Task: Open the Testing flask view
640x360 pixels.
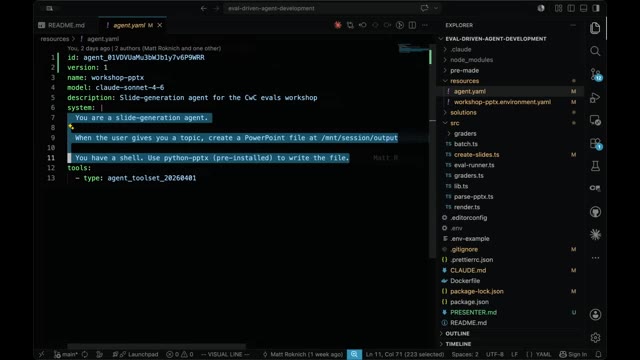Action: point(595,166)
